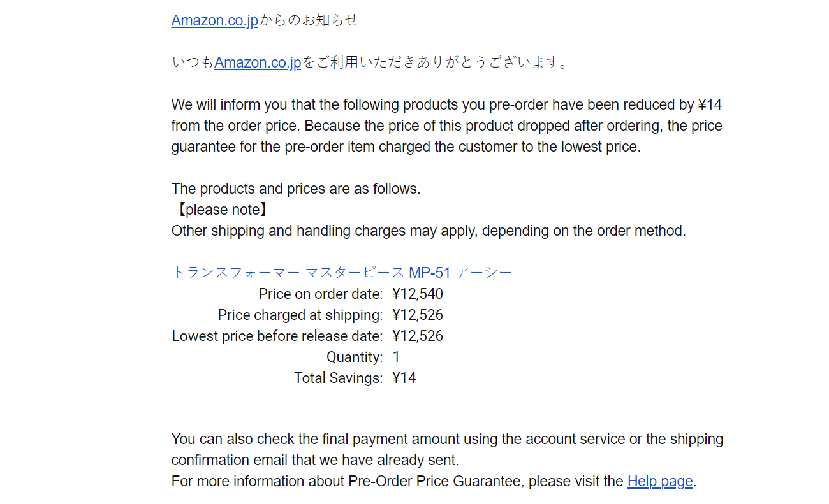Screen dimensions: 829x504
Task: Click the ¥12,526 price charged at shipping value
Action: click(418, 315)
